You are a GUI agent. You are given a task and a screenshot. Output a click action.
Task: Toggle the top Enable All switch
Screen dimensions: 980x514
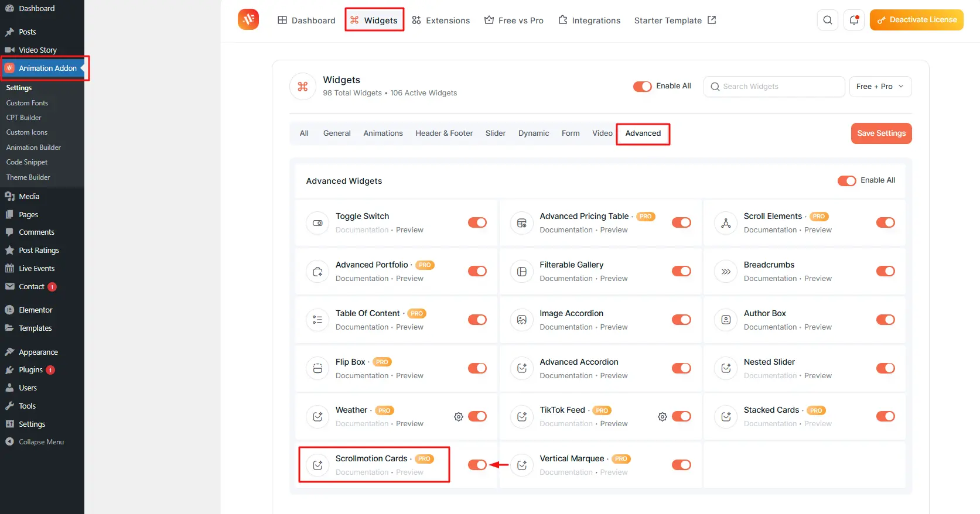point(643,86)
